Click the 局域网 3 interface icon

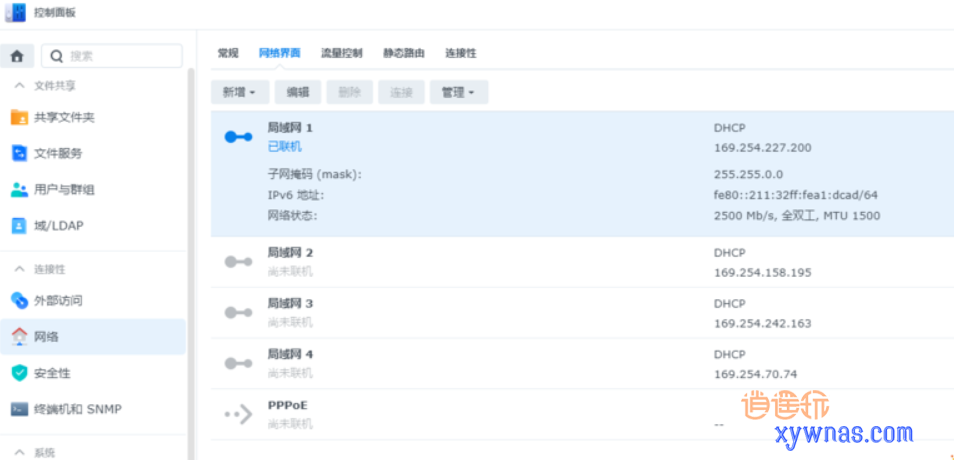(x=238, y=313)
